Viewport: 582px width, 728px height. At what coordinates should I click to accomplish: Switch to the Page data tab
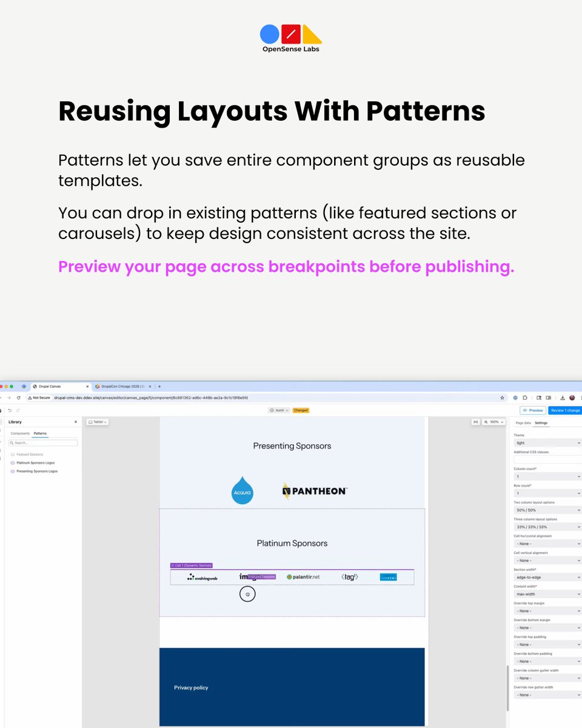523,422
